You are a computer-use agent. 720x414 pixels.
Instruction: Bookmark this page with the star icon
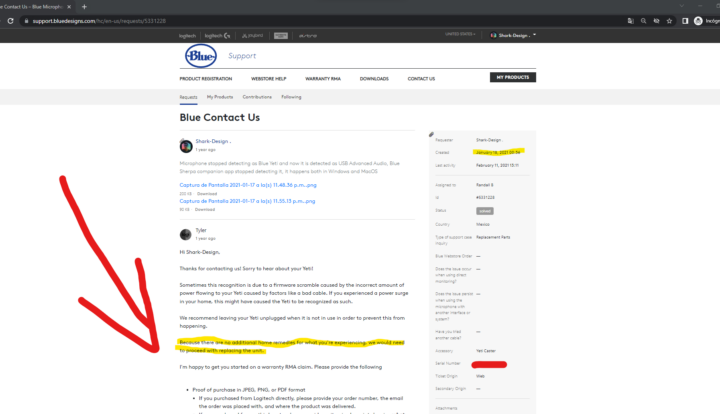tap(669, 21)
